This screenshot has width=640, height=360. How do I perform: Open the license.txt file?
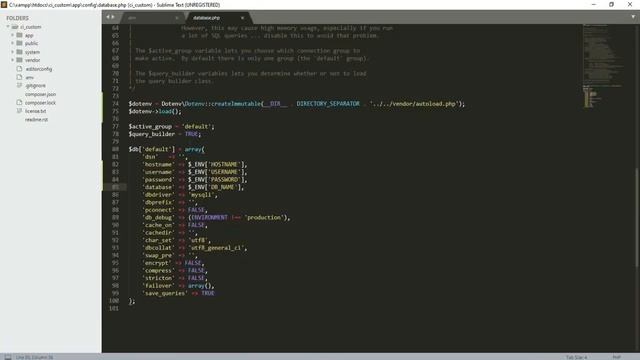click(36, 111)
